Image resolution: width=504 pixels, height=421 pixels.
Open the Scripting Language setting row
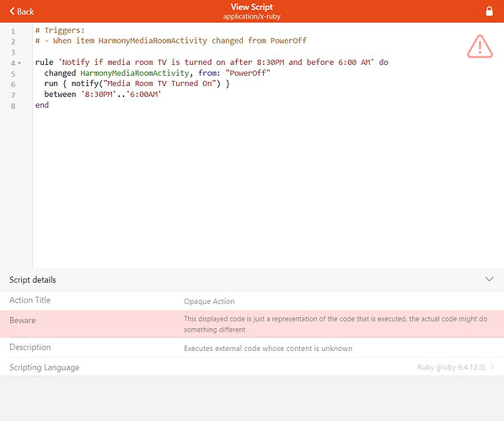click(x=252, y=367)
